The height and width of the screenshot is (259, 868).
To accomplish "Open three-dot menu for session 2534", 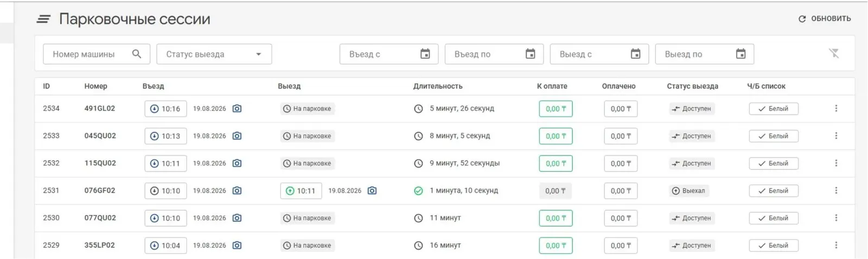I will pyautogui.click(x=836, y=109).
